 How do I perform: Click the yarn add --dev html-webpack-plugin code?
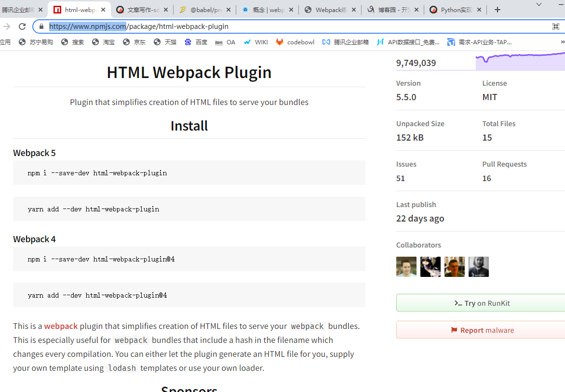(x=94, y=209)
